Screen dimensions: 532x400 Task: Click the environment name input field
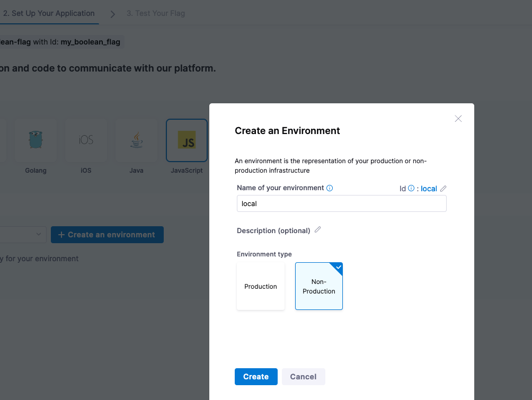(x=341, y=203)
